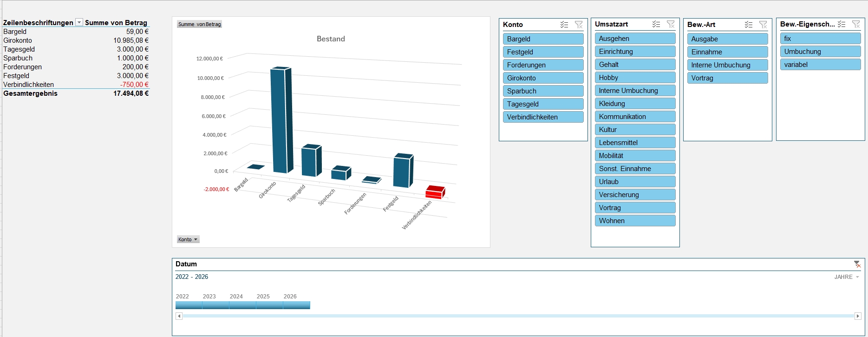Clear filter icon on Umsatzart slicer
The width and height of the screenshot is (868, 337).
click(671, 24)
